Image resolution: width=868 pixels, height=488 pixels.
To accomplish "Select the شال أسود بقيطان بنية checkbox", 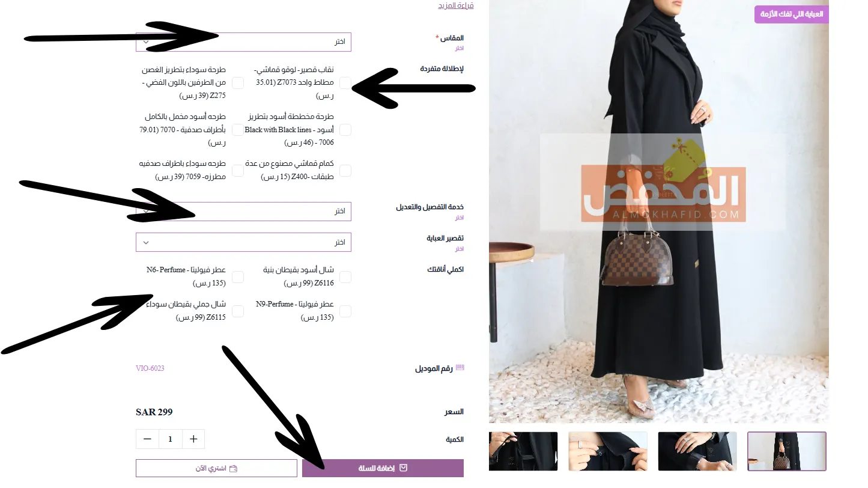I will click(x=345, y=277).
